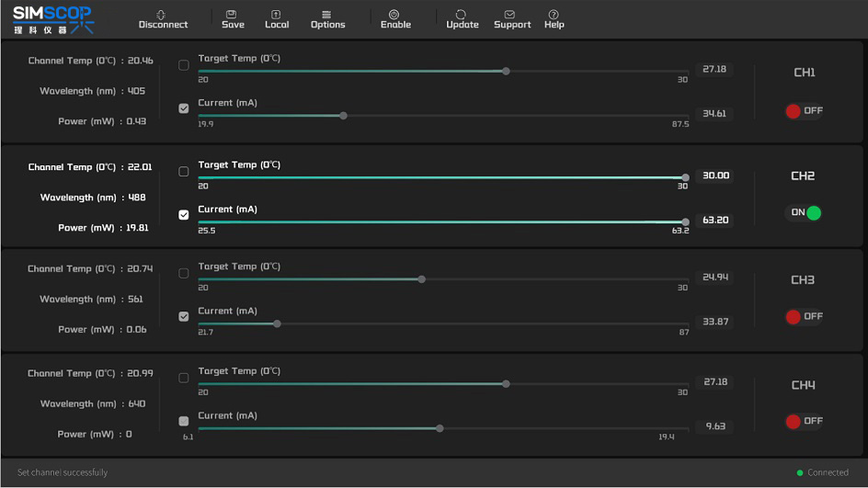This screenshot has height=488, width=868.
Task: Click the Update icon
Action: [x=462, y=15]
